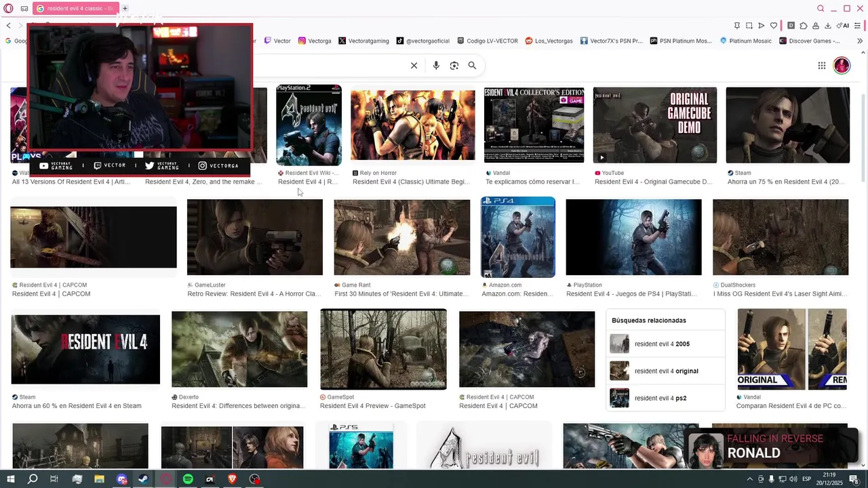Open the Original GameCube Demo YouTube thumbnail
The height and width of the screenshot is (488, 868).
click(655, 125)
